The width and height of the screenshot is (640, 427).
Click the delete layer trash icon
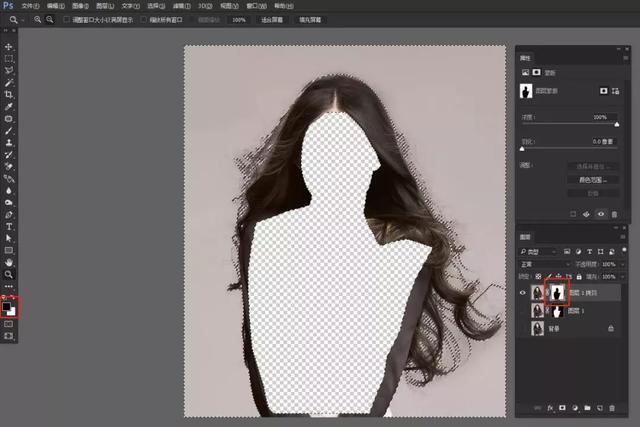(x=614, y=407)
